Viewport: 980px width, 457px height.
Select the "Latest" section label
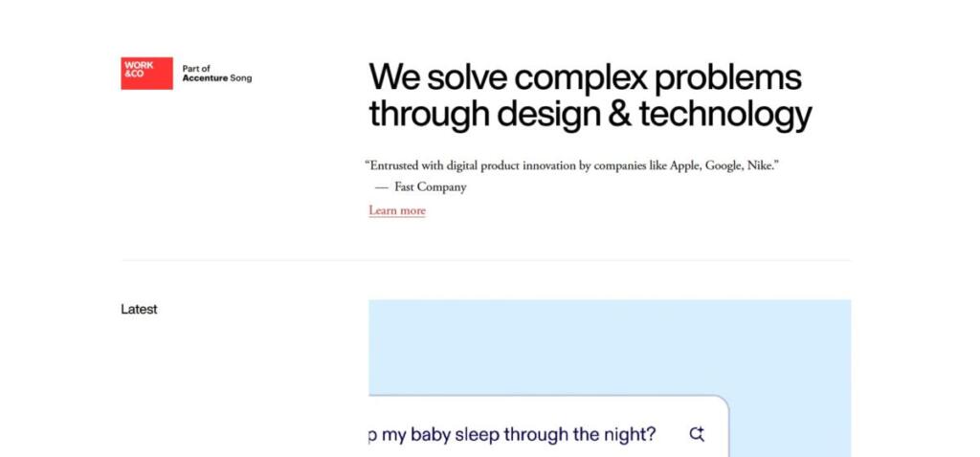[x=139, y=310]
